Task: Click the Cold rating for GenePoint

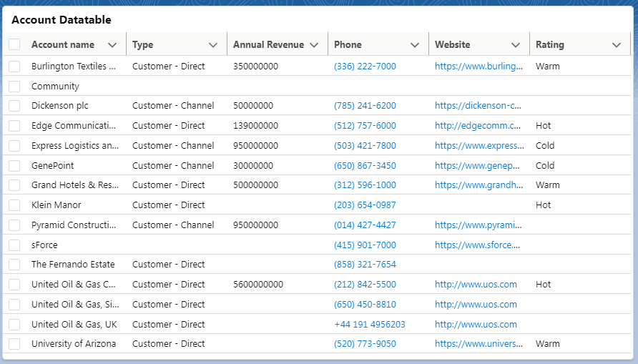Action: click(x=545, y=165)
